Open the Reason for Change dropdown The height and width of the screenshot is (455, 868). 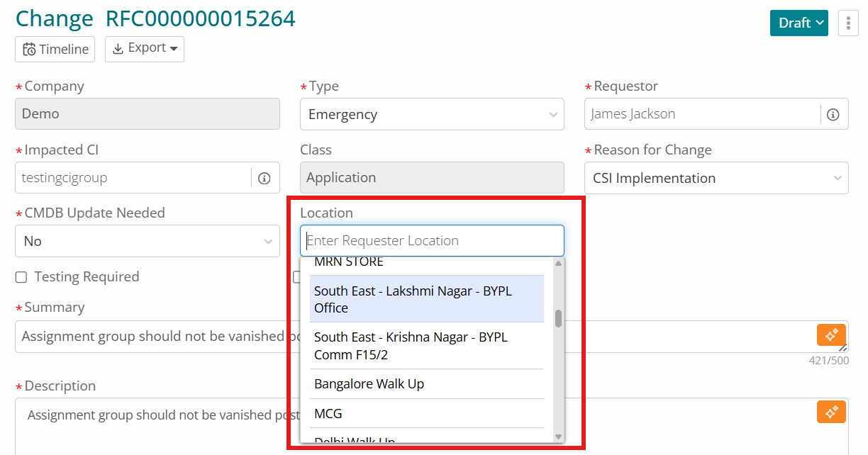(x=716, y=179)
